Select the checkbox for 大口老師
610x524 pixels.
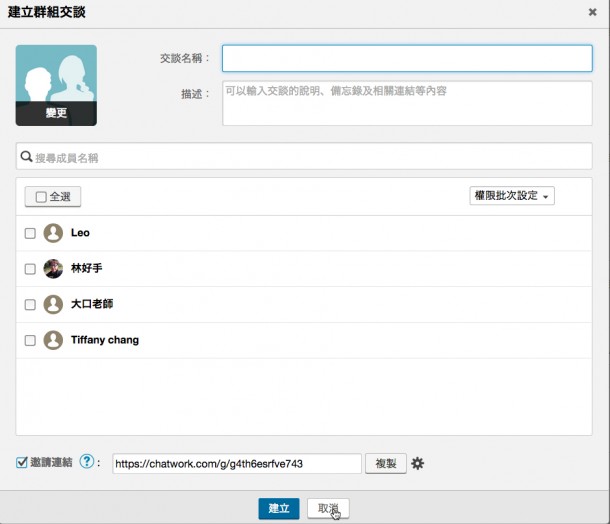[x=30, y=305]
